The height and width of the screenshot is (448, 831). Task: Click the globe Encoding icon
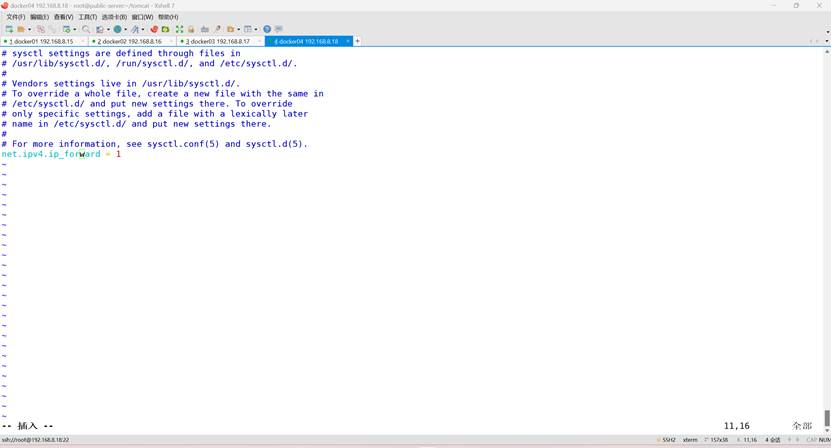coord(117,29)
